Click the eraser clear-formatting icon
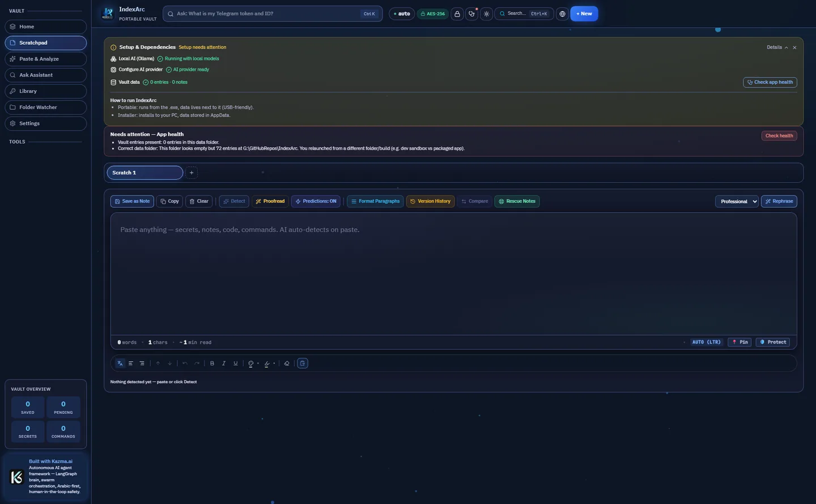 pyautogui.click(x=287, y=364)
